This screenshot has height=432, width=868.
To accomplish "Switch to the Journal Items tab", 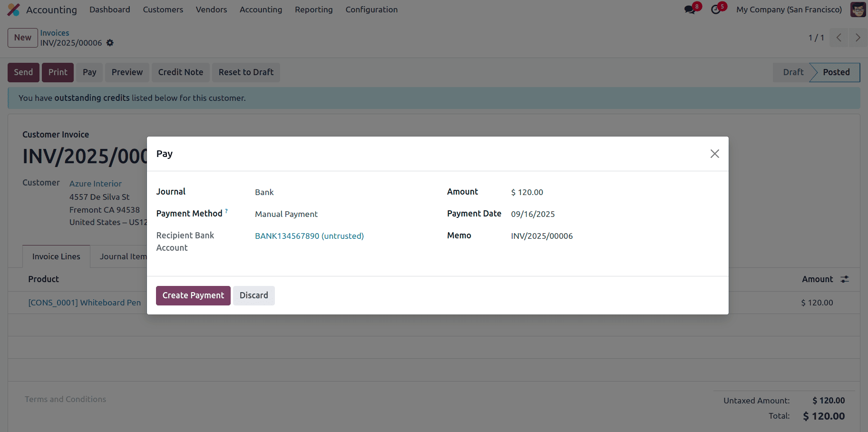I will point(123,256).
